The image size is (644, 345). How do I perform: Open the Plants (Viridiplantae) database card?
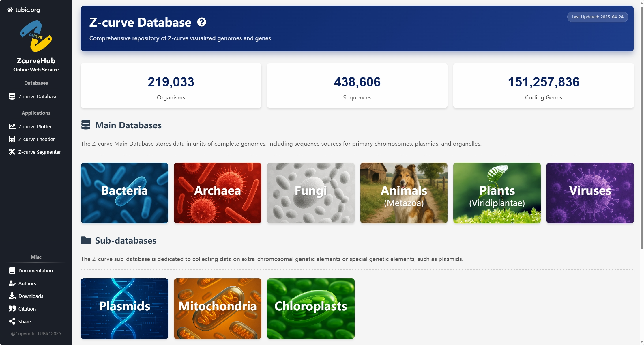497,193
